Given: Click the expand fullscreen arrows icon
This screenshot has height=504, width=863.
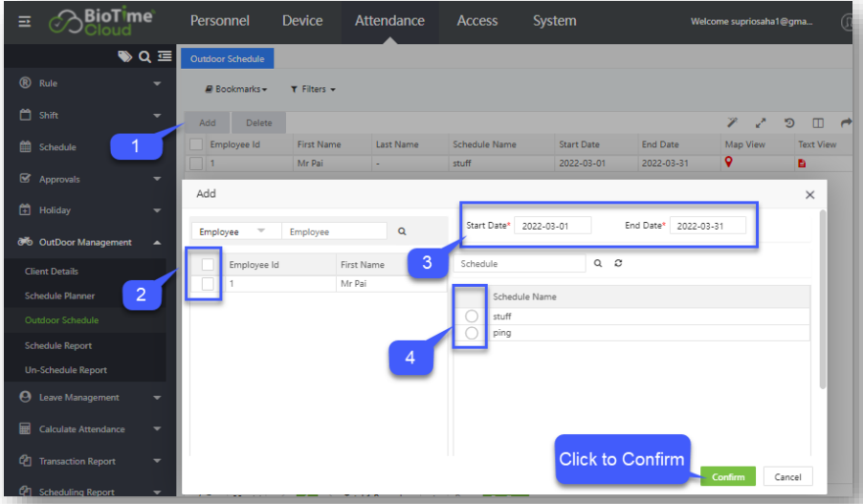Looking at the screenshot, I should 761,123.
